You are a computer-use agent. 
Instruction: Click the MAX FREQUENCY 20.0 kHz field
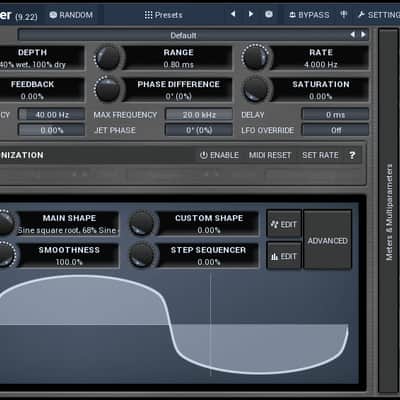point(199,115)
